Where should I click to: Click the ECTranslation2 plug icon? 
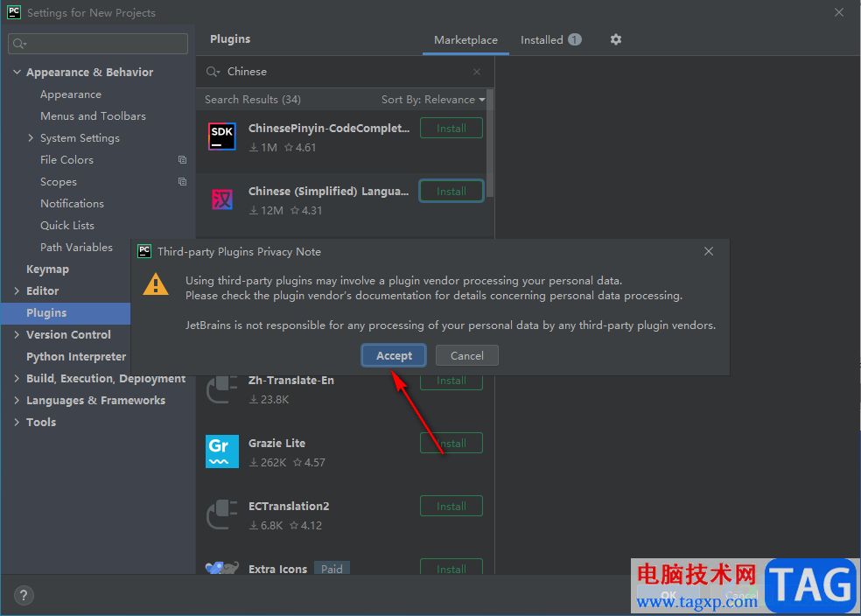click(x=222, y=514)
